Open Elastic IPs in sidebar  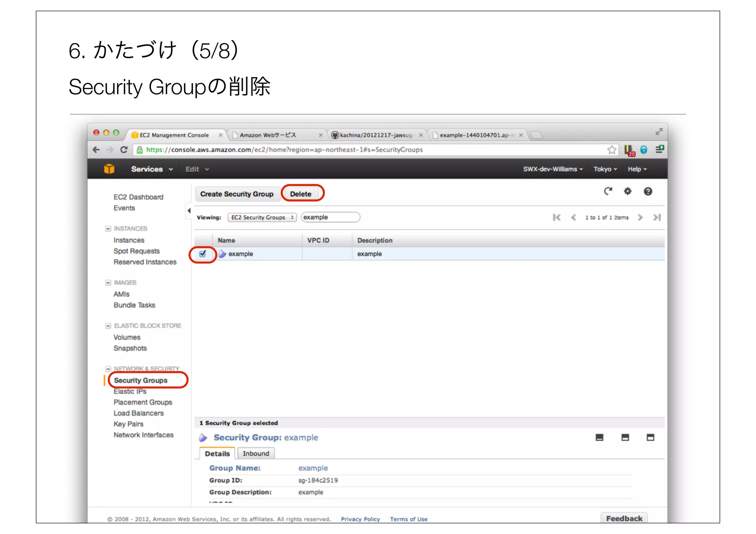(x=130, y=392)
